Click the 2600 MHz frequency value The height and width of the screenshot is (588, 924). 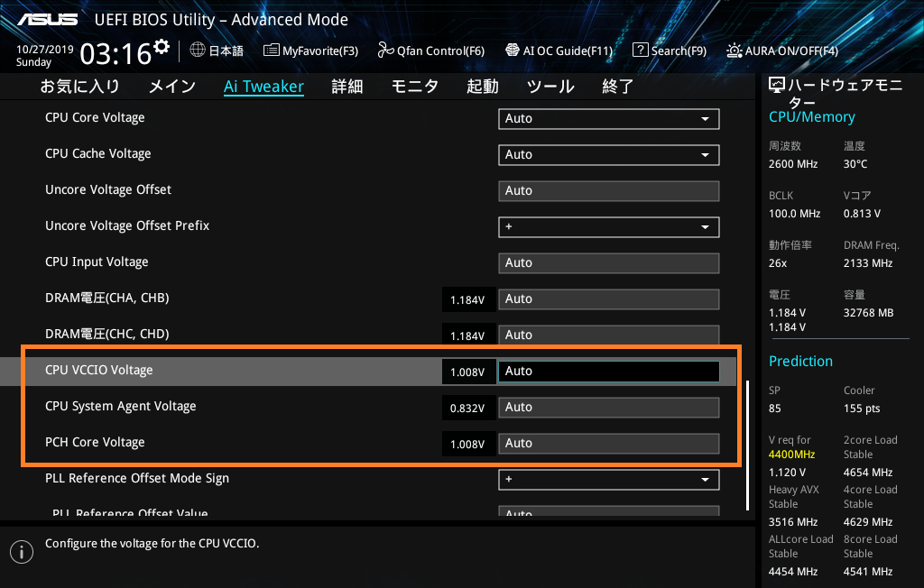coord(792,164)
